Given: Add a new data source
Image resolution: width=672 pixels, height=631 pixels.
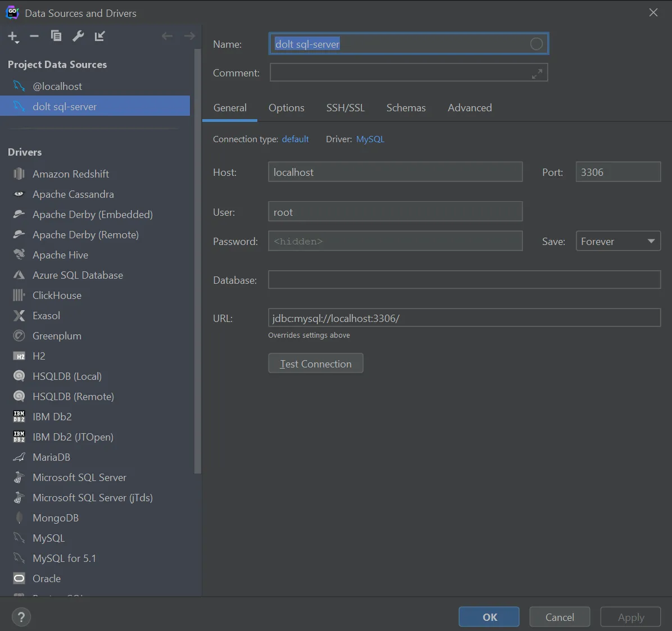Looking at the screenshot, I should point(13,36).
